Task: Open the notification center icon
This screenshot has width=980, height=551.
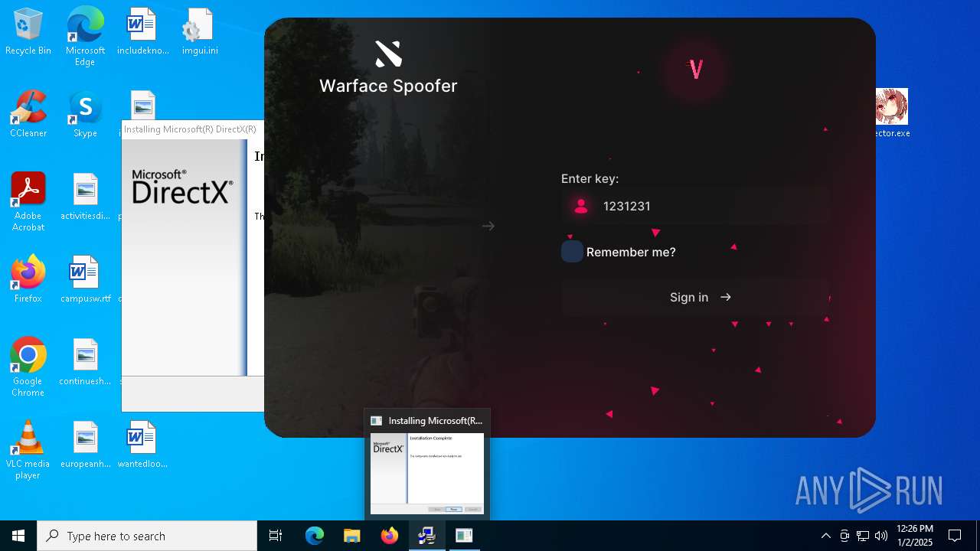Action: tap(955, 536)
